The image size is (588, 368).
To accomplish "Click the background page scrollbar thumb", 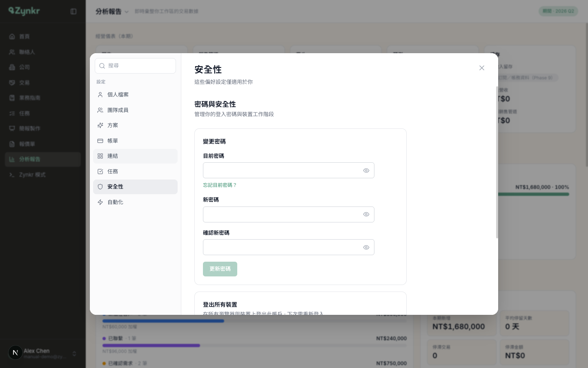I will pyautogui.click(x=587, y=94).
